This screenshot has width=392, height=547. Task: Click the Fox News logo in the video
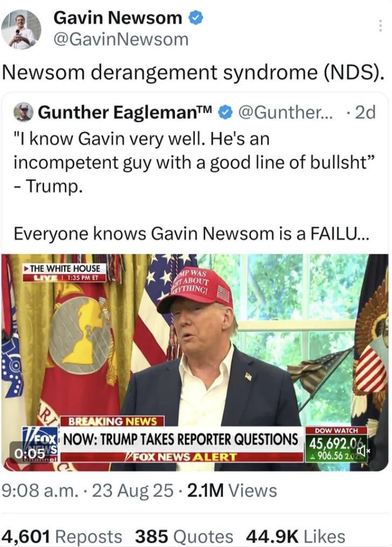pos(41,445)
